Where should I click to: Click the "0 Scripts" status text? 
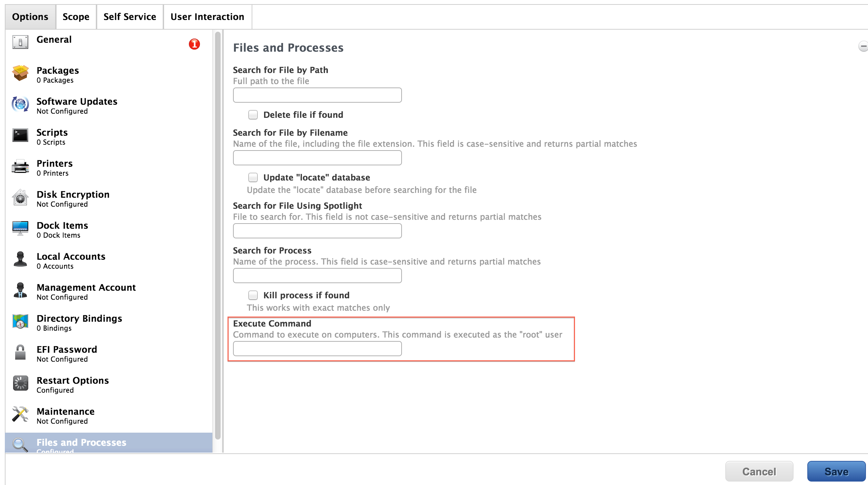51,142
